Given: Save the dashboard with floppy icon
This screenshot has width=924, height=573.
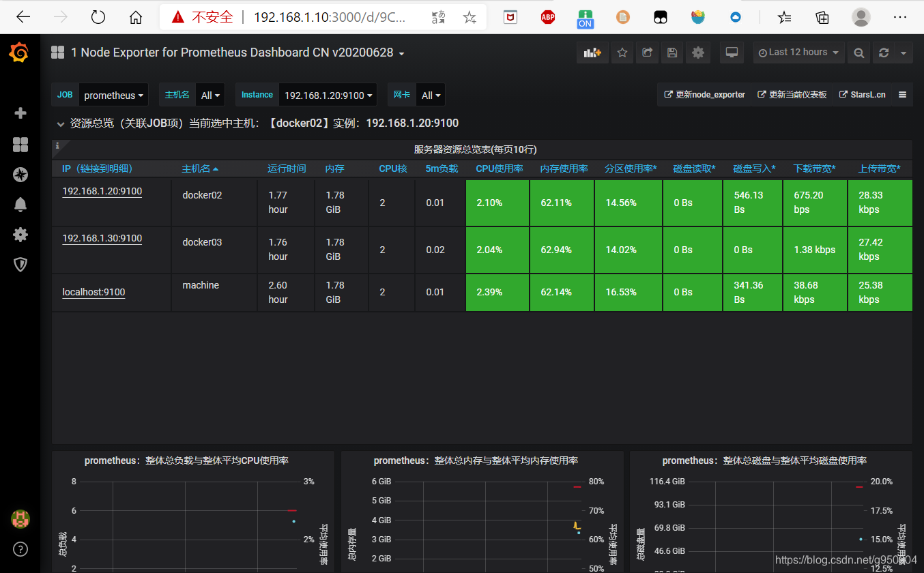Looking at the screenshot, I should [672, 53].
